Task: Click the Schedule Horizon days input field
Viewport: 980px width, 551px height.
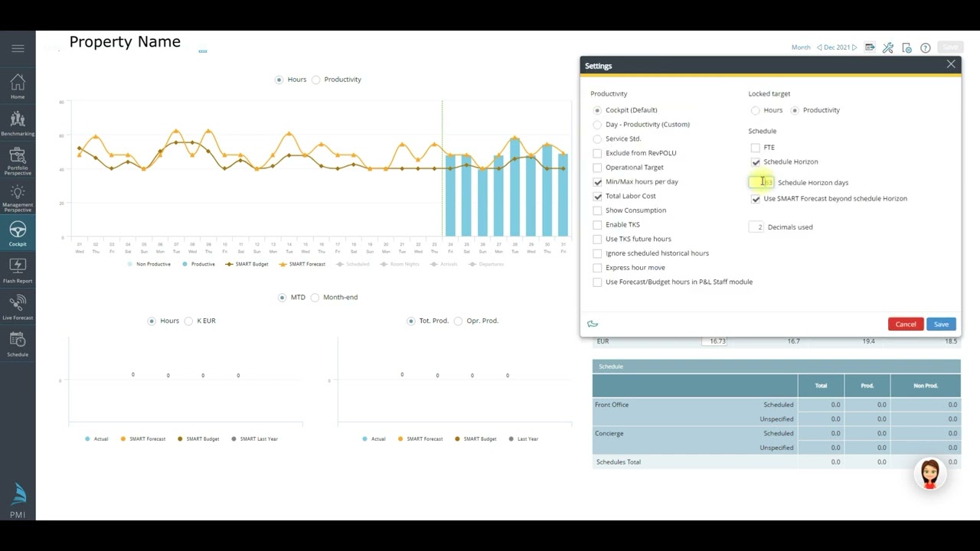Action: (x=761, y=182)
